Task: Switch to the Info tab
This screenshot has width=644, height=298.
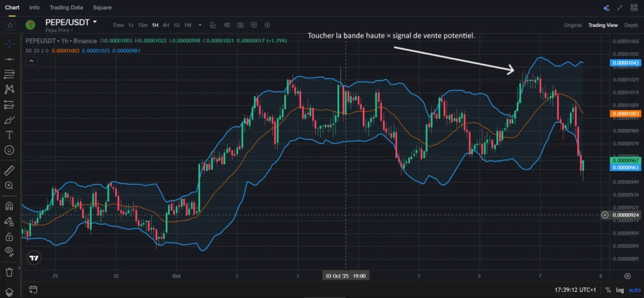Action: (35, 8)
